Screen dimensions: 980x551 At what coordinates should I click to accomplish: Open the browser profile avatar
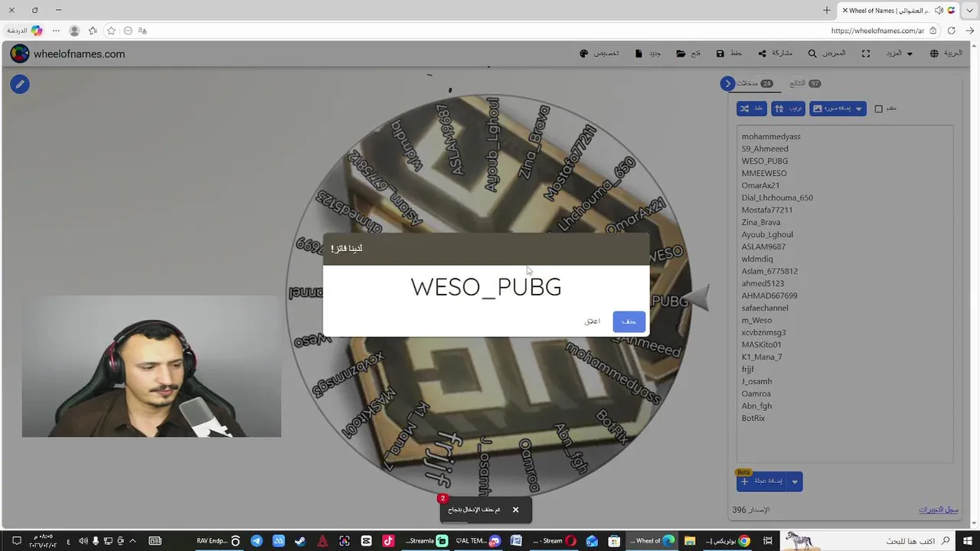point(74,31)
